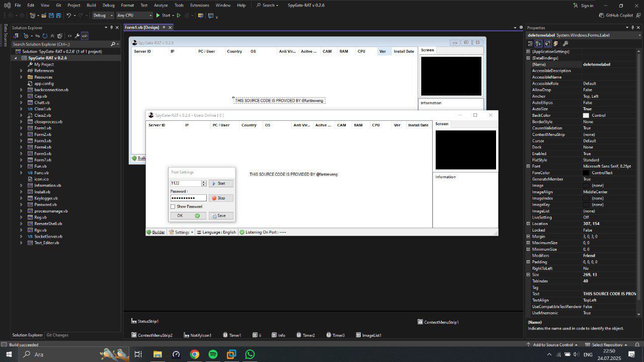Image resolution: width=644 pixels, height=362 pixels.
Task: Open Chrome from the Windows taskbar
Action: click(x=195, y=354)
